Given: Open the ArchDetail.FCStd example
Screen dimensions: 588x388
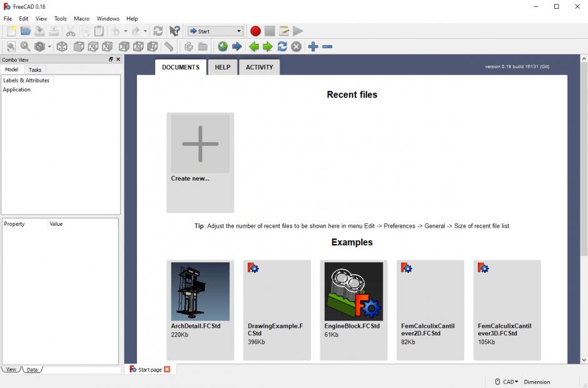Looking at the screenshot, I should pyautogui.click(x=200, y=310).
